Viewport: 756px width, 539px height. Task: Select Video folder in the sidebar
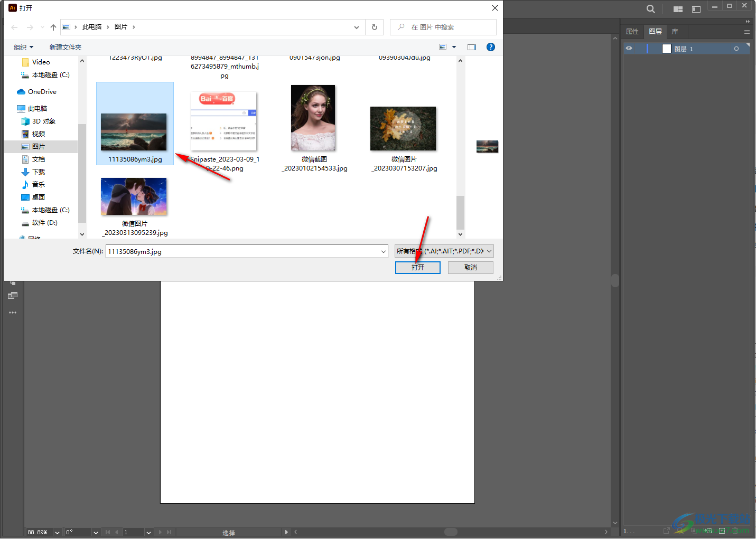[41, 62]
